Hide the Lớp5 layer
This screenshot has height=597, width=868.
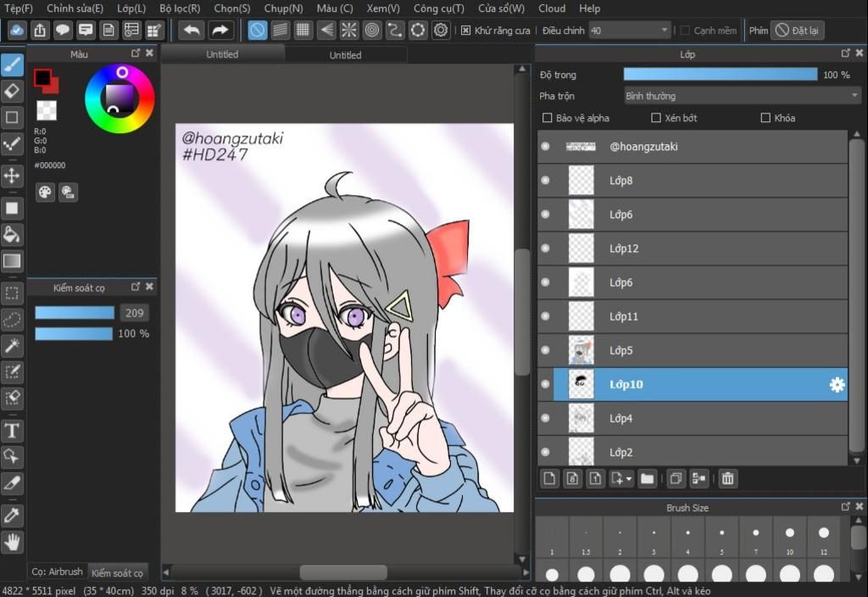click(x=545, y=350)
